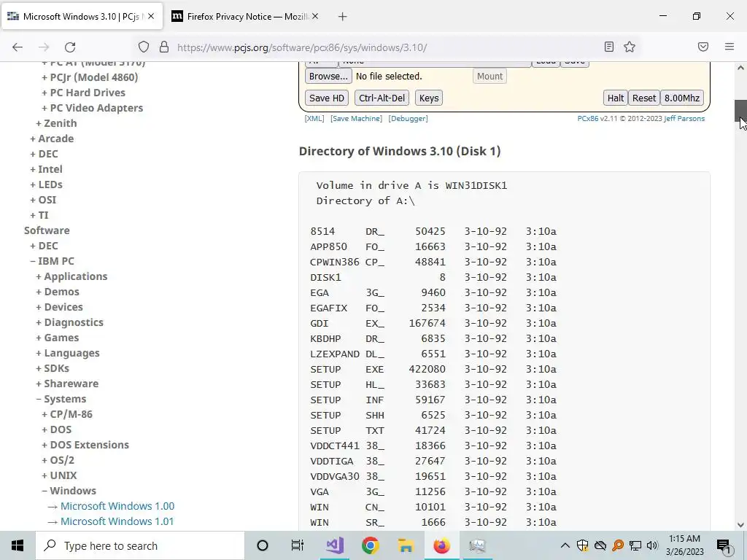The image size is (747, 560).
Task: Open the [XML] link
Action: coord(314,119)
